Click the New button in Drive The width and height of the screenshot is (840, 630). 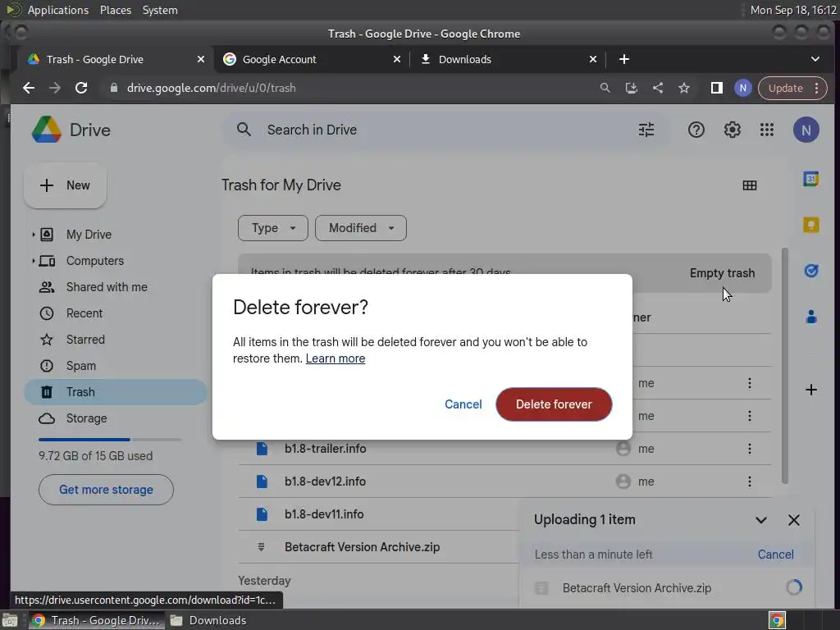[x=66, y=185]
